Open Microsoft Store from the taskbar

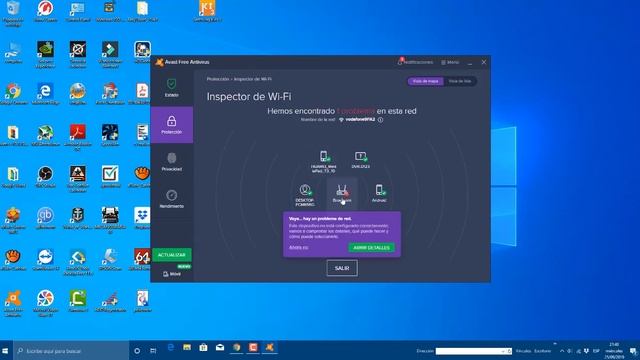pos(203,347)
